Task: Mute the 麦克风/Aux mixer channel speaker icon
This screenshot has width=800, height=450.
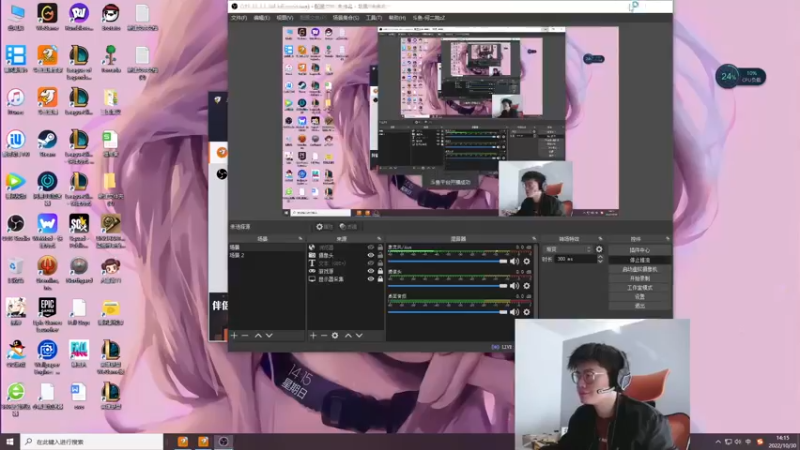Action: pyautogui.click(x=514, y=261)
